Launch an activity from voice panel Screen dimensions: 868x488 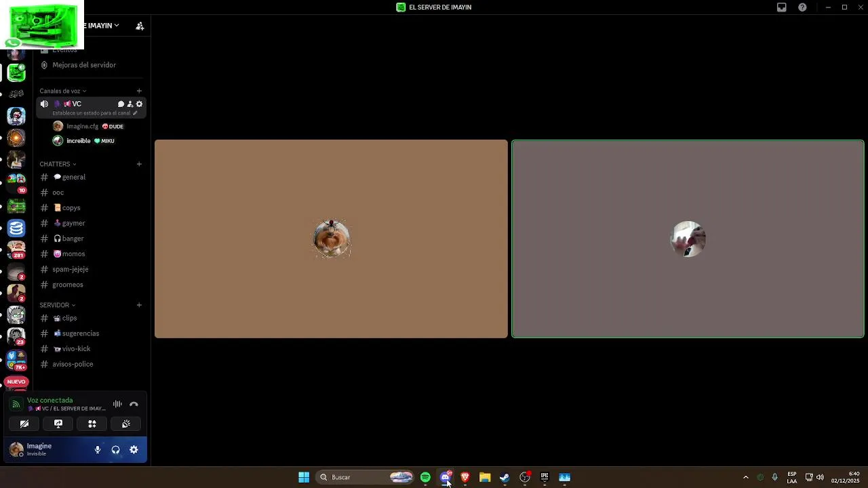(x=92, y=424)
